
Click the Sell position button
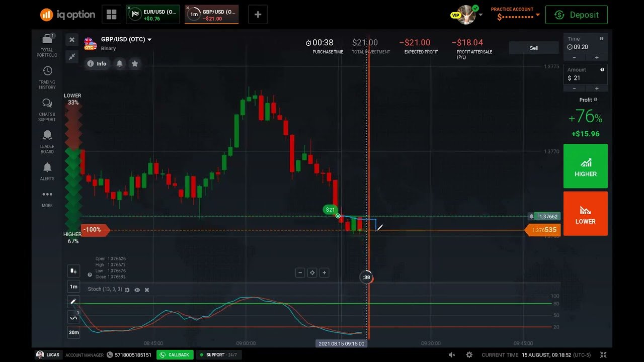[534, 48]
